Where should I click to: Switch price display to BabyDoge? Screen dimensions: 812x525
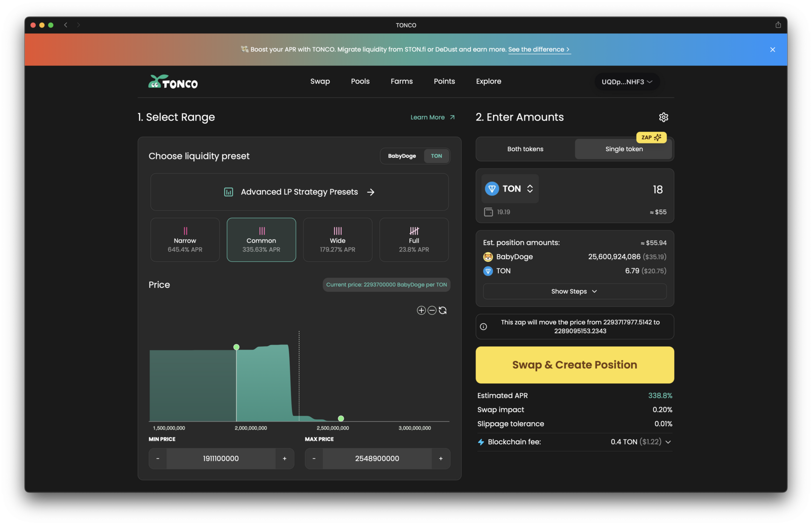pyautogui.click(x=402, y=156)
